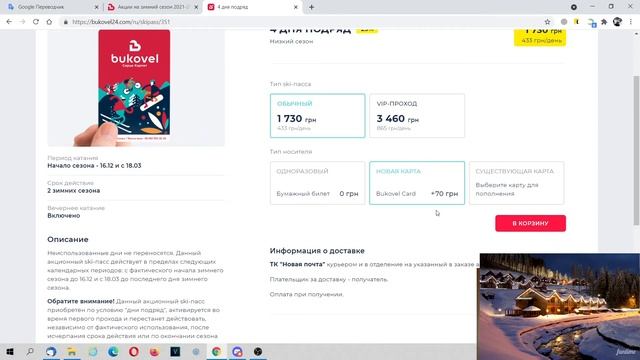Open File Explorer from the taskbar
The width and height of the screenshot is (640, 360).
tap(72, 351)
